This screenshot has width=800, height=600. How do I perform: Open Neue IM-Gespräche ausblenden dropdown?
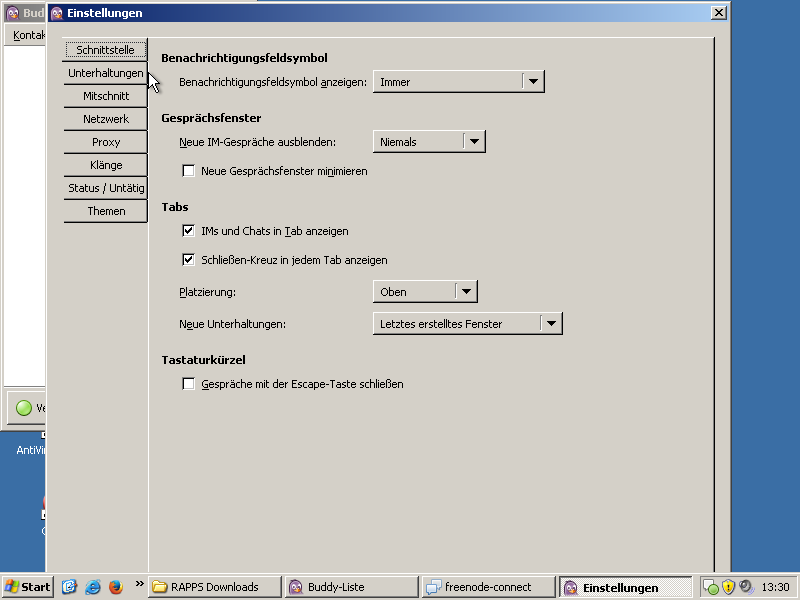pyautogui.click(x=428, y=142)
